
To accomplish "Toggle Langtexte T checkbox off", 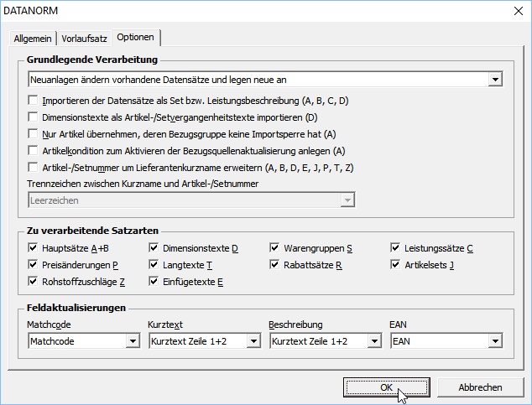I will 154,265.
